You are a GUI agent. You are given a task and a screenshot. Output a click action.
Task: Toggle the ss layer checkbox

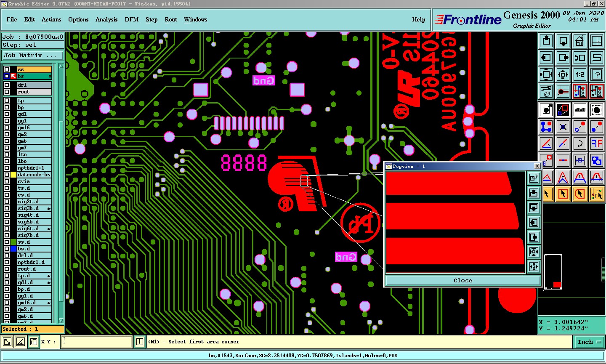tap(7, 69)
